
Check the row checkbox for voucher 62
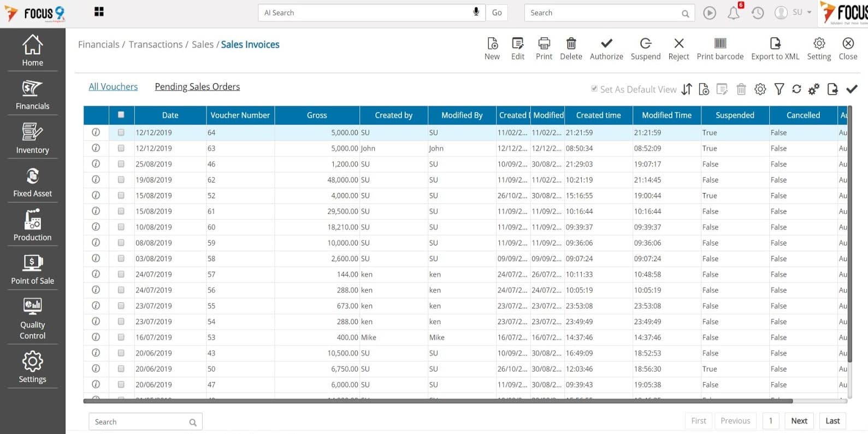(121, 179)
